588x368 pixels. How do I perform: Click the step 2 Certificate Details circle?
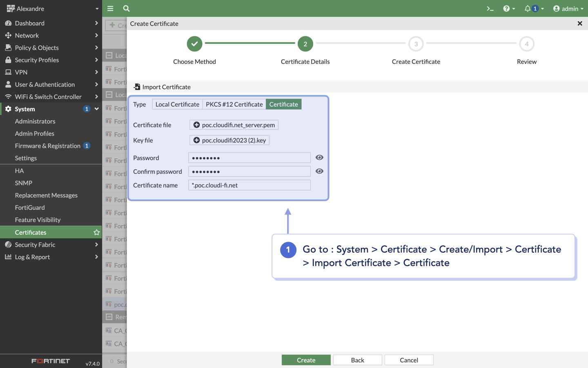[305, 44]
